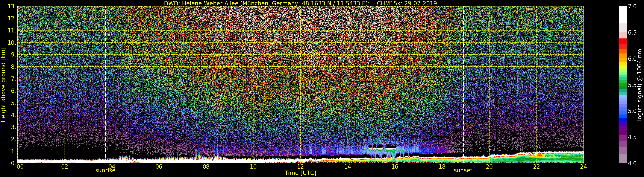Select the height axis tick '6.'
The image size is (644, 177).
[x=14, y=91]
